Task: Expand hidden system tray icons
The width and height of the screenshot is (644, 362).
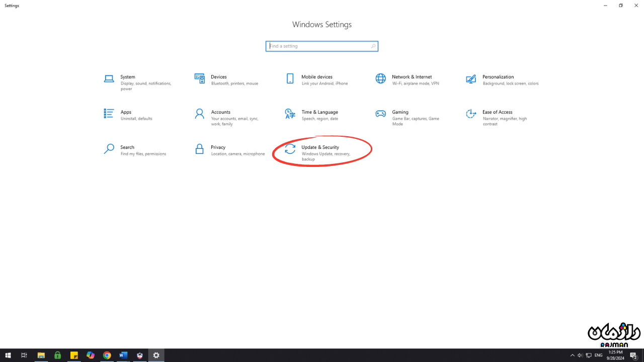Action: click(x=573, y=355)
